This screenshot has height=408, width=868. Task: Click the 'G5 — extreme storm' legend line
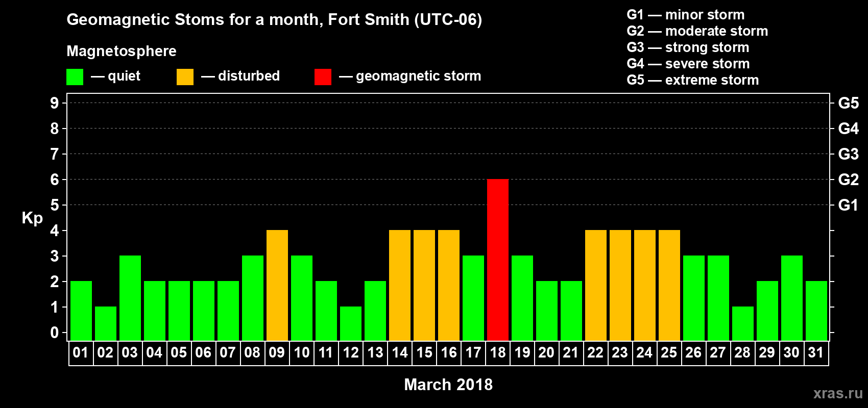(693, 80)
